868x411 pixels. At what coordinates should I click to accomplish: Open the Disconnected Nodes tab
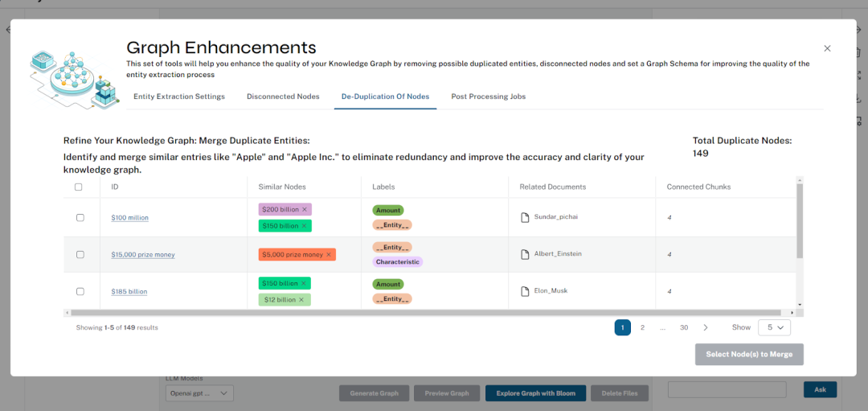coord(283,97)
